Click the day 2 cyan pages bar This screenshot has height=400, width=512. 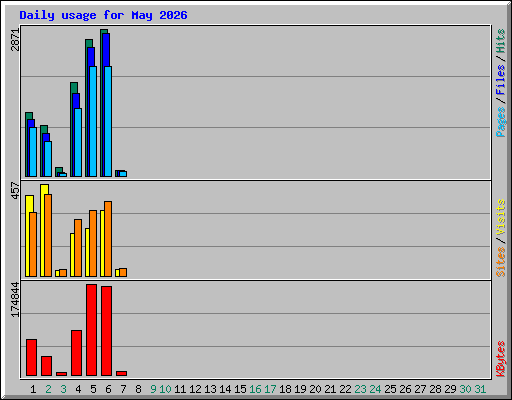click(x=48, y=159)
